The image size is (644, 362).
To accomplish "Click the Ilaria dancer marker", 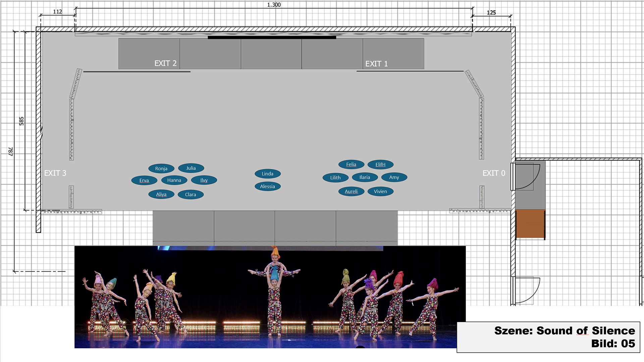I will coord(365,177).
